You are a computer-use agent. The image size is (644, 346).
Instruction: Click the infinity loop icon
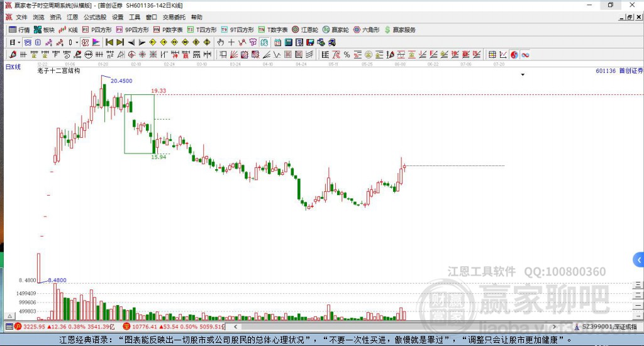click(525, 55)
